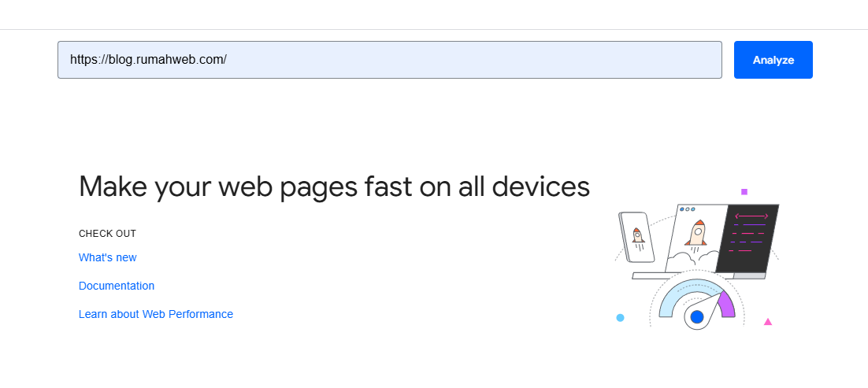Click the blue center knob of the speed gauge
This screenshot has width=868, height=388.
coord(697,317)
